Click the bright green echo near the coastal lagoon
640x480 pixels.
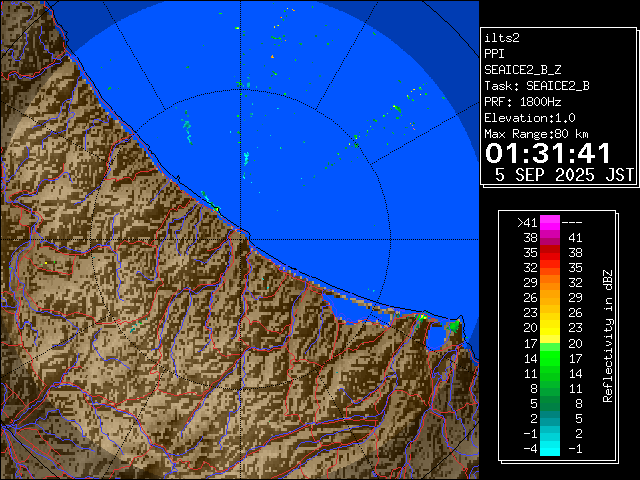tap(453, 325)
